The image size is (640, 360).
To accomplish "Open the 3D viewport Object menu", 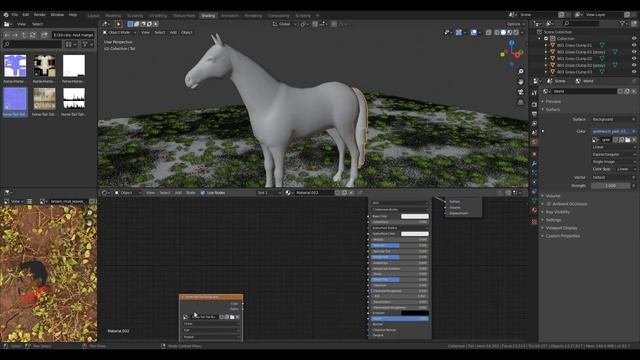I will pos(187,32).
